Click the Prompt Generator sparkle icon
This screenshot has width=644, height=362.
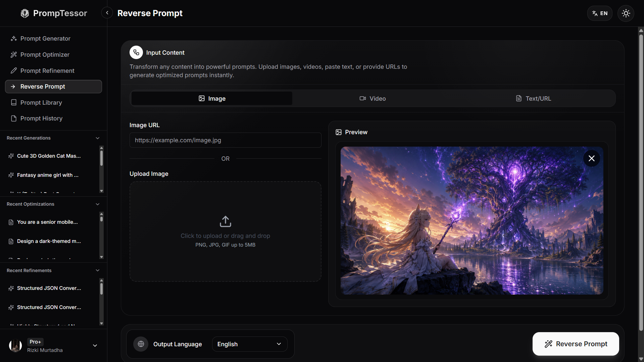14,39
